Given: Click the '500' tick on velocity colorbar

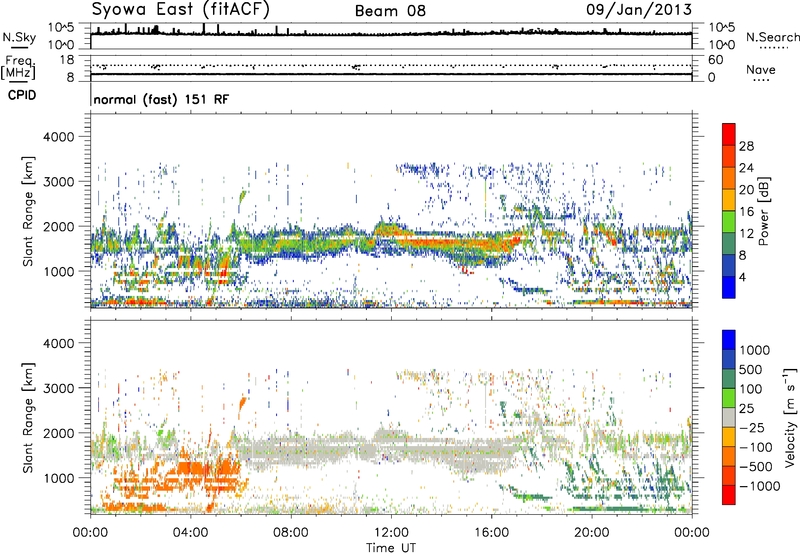Looking at the screenshot, I should click(751, 370).
